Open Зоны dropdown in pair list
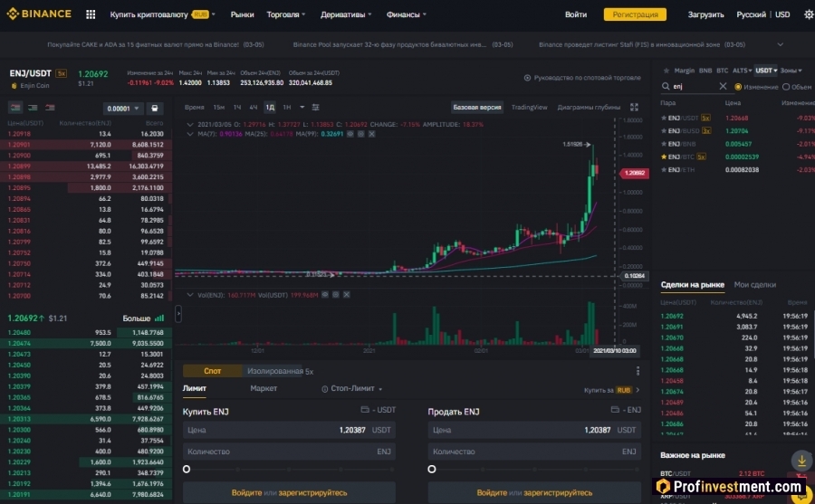The width and height of the screenshot is (815, 504). point(791,71)
